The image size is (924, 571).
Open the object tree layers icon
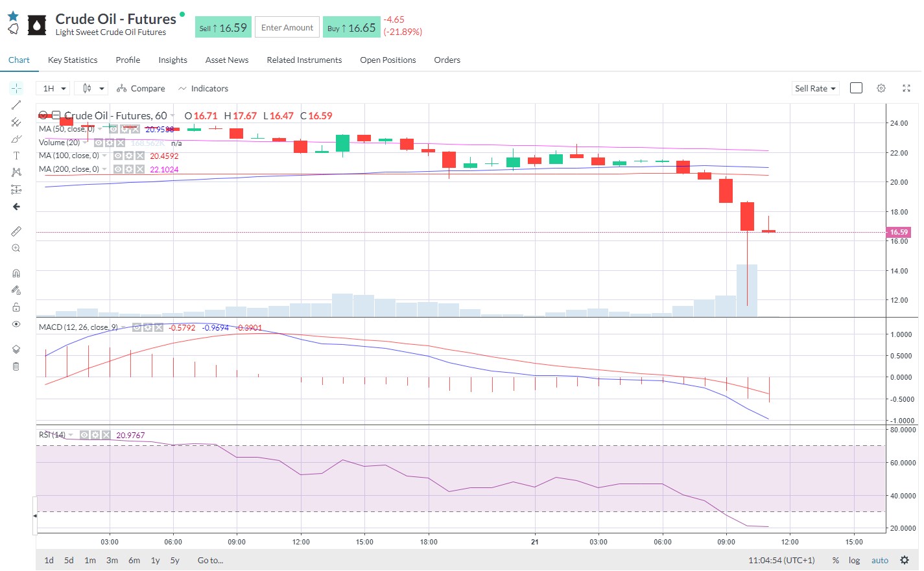(16, 349)
